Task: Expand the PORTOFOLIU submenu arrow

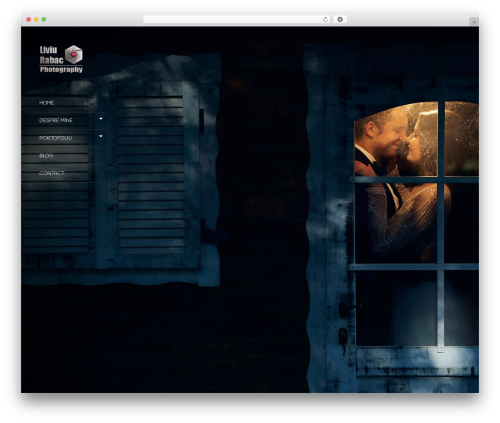Action: 101,136
